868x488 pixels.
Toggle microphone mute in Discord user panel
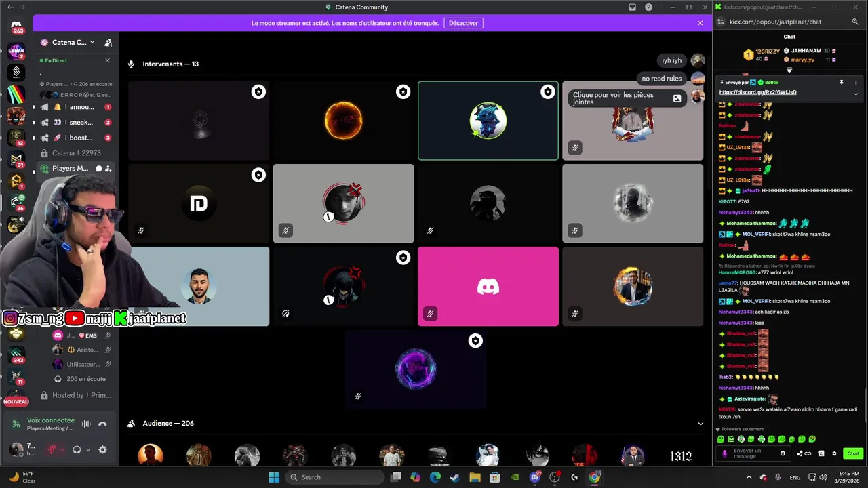coord(52,449)
